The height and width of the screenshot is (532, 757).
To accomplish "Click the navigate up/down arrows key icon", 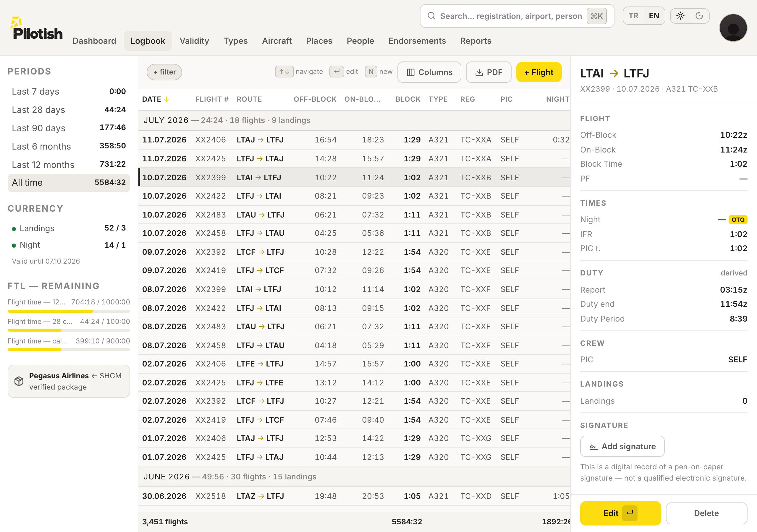I will click(284, 72).
